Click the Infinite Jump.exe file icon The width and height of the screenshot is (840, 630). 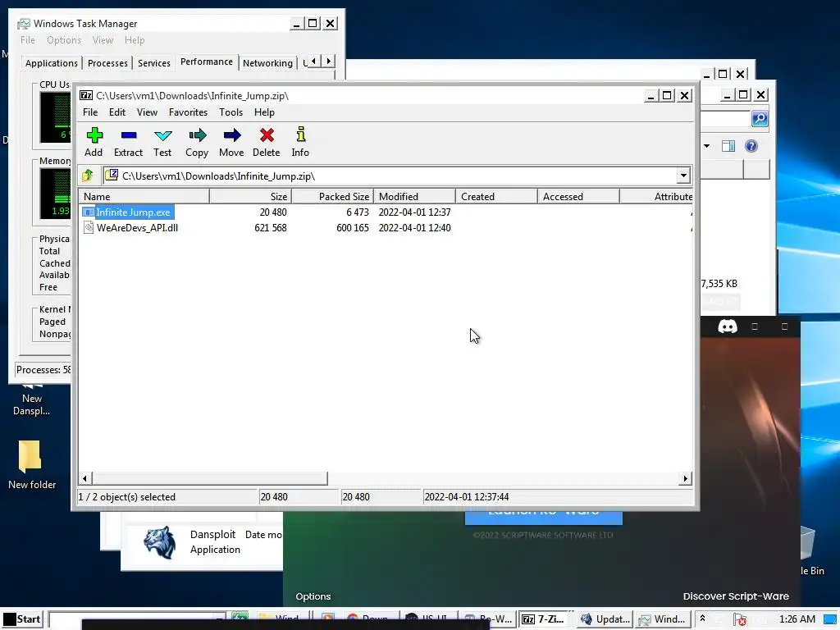point(89,212)
